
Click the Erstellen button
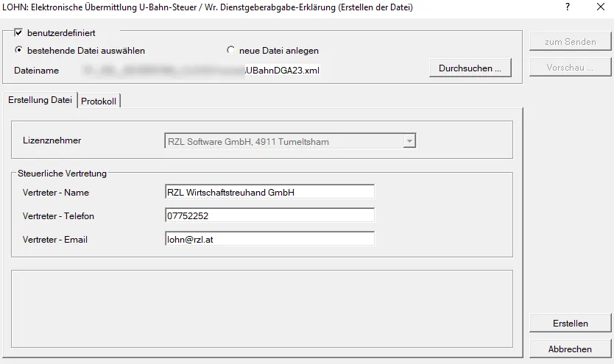[570, 324]
